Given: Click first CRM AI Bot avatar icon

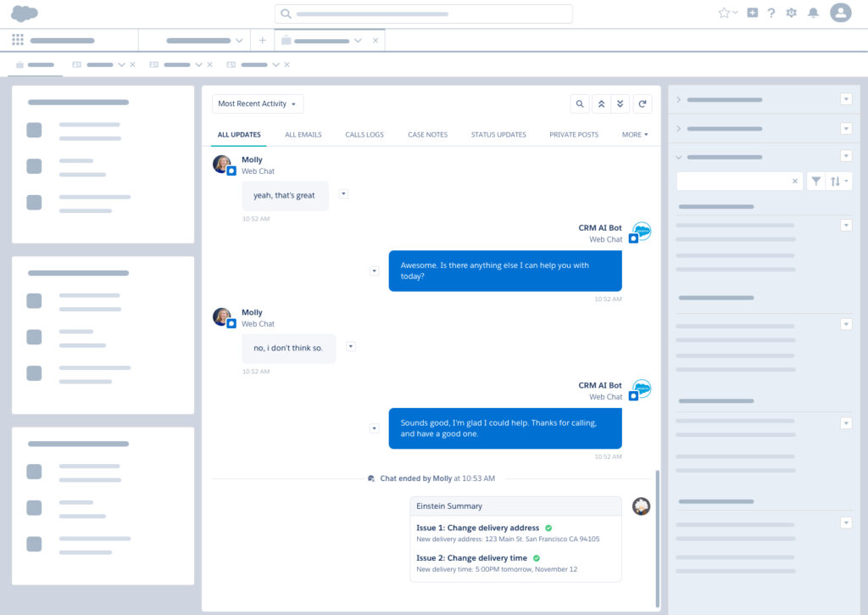Looking at the screenshot, I should click(x=642, y=231).
